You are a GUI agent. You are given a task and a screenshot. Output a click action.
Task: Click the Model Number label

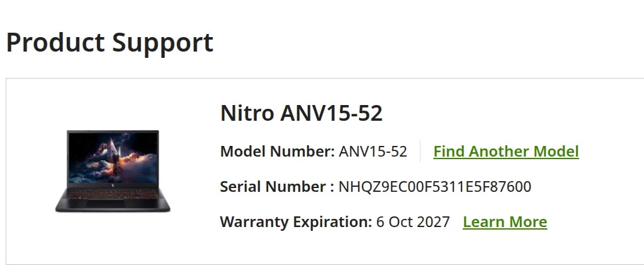click(x=277, y=152)
